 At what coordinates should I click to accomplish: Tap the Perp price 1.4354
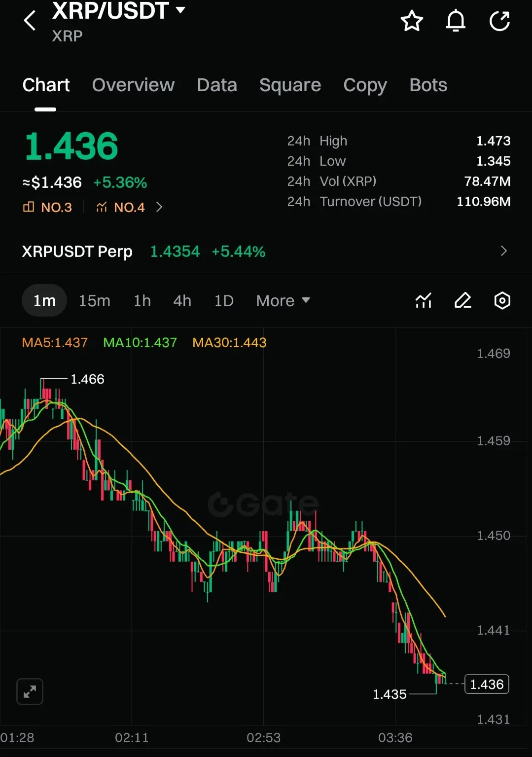175,252
